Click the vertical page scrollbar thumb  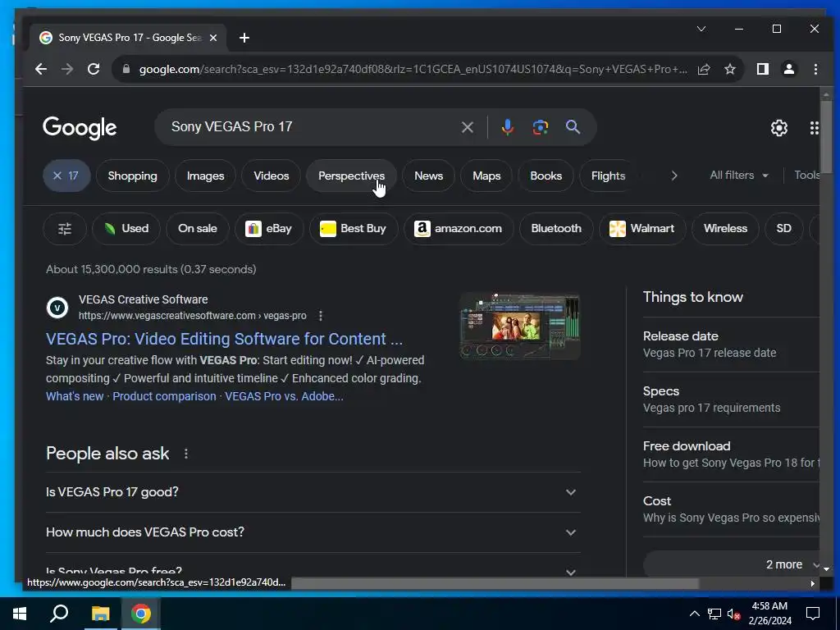826,137
